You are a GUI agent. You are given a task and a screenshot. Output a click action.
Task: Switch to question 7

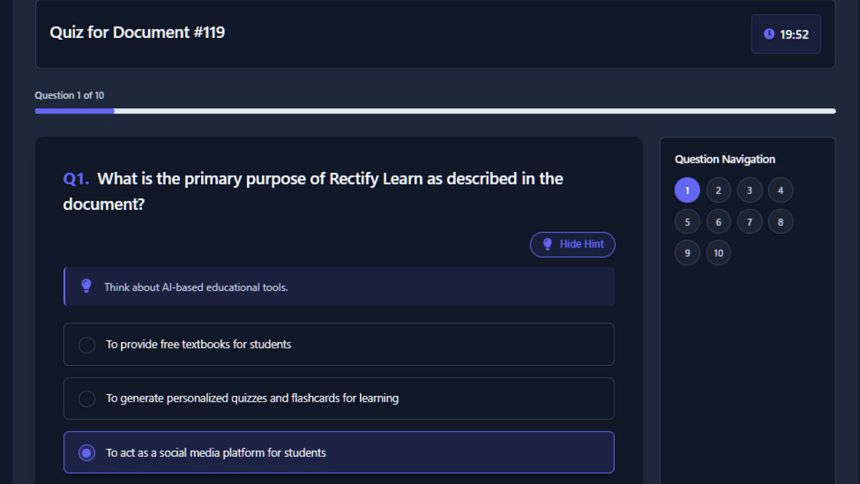pyautogui.click(x=749, y=222)
